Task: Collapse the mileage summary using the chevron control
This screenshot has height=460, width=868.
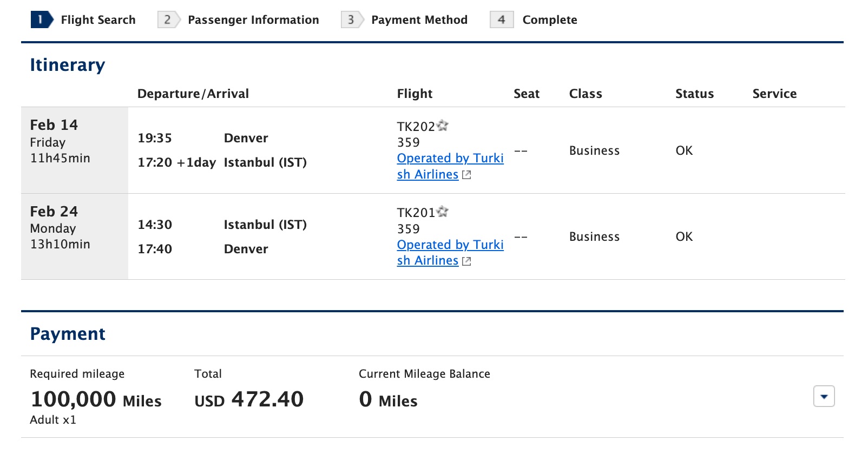Action: tap(823, 397)
